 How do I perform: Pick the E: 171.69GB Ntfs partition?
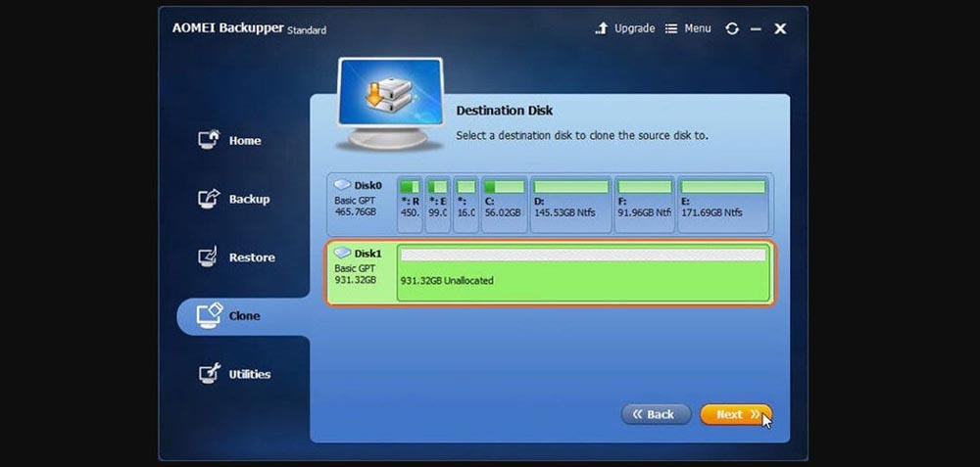(722, 204)
